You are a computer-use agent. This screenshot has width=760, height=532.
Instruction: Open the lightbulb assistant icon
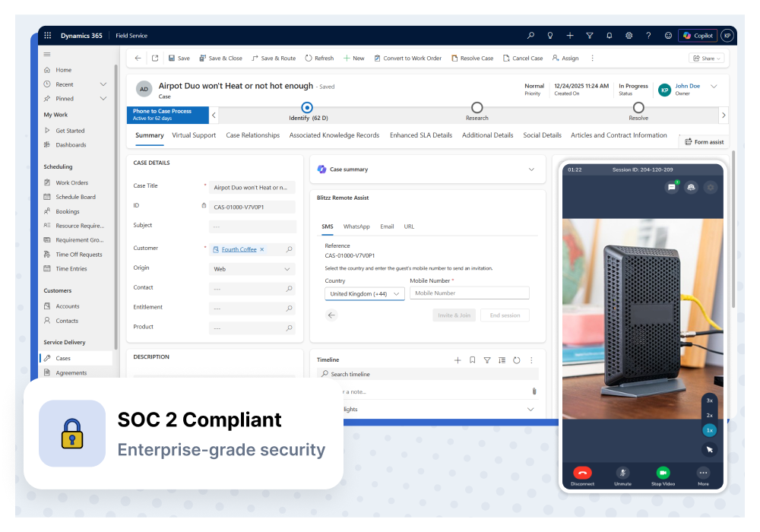click(550, 36)
